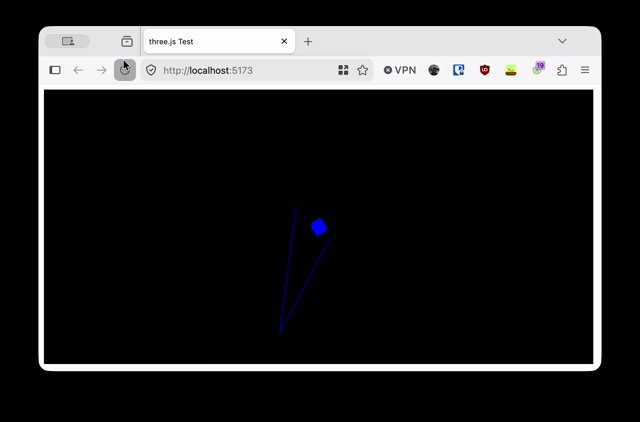Open the QR code grid icon
The height and width of the screenshot is (422, 640).
pyautogui.click(x=343, y=70)
